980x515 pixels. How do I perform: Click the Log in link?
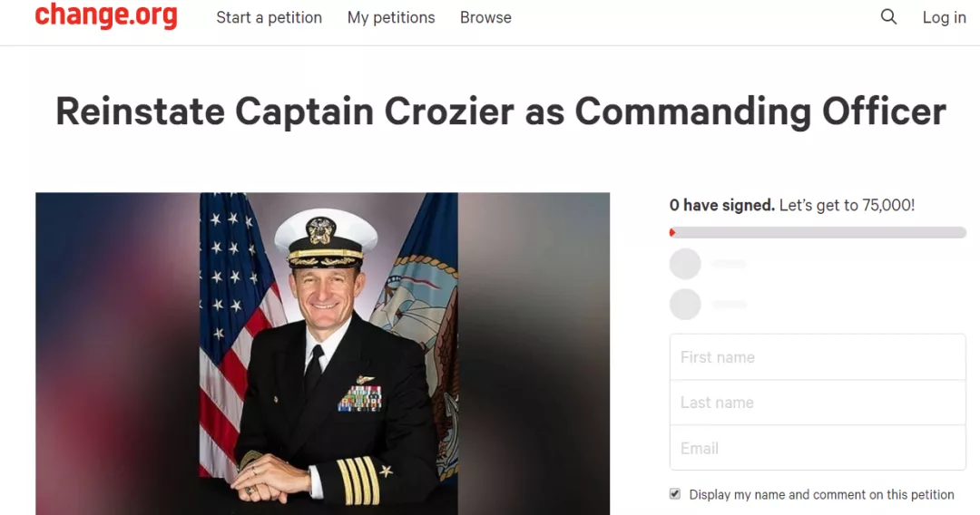[x=944, y=17]
